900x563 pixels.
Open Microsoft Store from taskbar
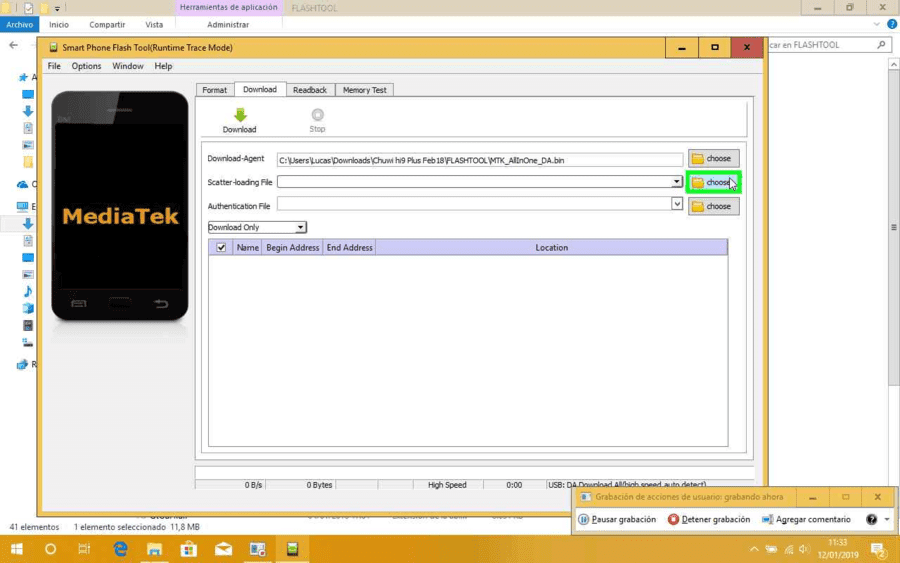[x=189, y=549]
